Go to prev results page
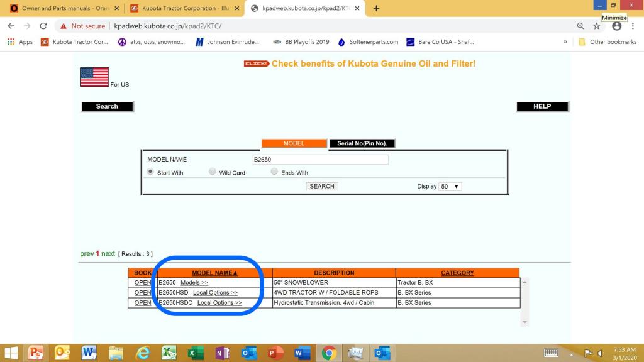The image size is (644, 362). (x=87, y=254)
